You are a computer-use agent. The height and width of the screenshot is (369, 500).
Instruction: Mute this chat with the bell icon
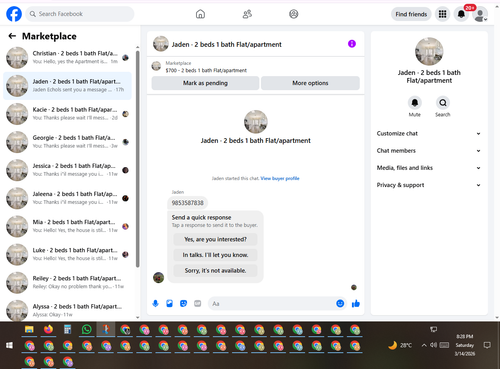pos(415,103)
